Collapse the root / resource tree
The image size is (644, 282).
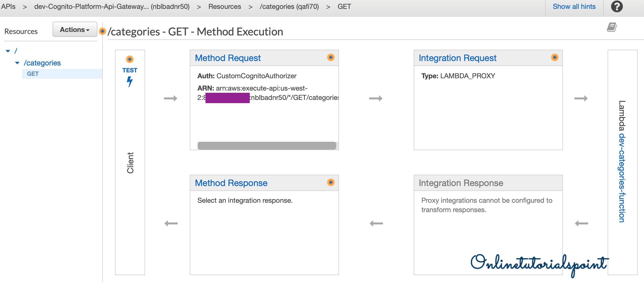click(8, 51)
